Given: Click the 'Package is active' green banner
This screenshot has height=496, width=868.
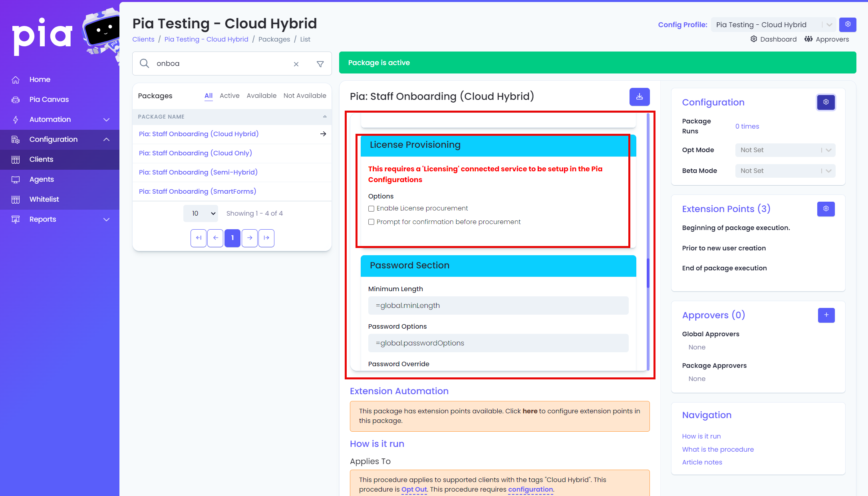Looking at the screenshot, I should 598,63.
